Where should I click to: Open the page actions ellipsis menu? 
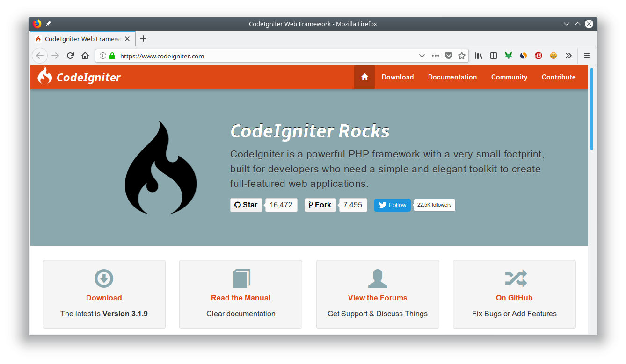(435, 56)
